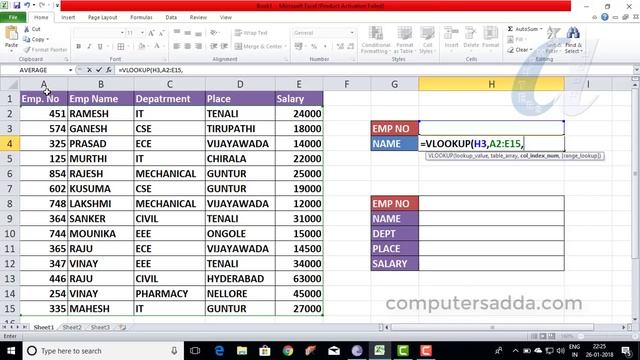
Task: Toggle Underline formatting button
Action: click(100, 47)
